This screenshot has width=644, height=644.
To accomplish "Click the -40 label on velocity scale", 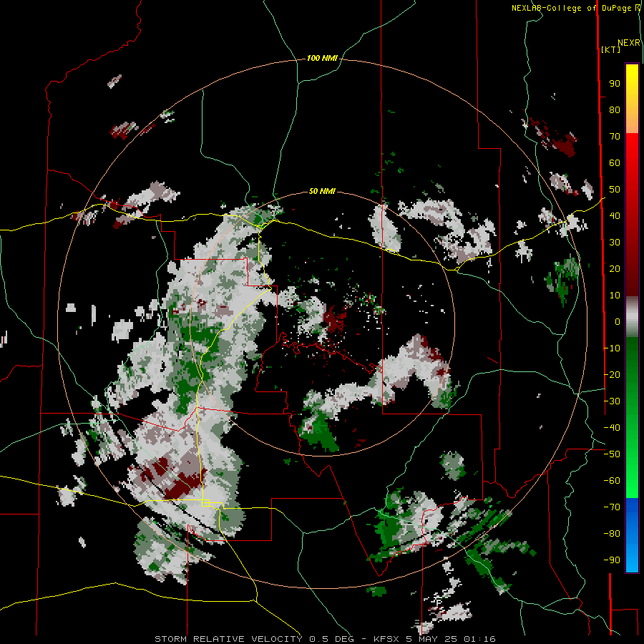I will [x=612, y=428].
